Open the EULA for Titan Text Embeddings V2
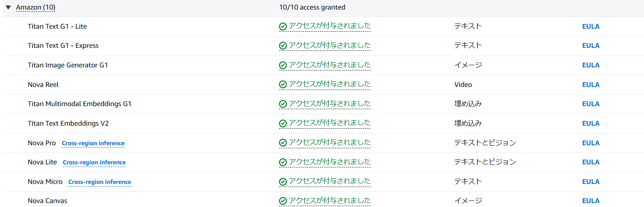This screenshot has width=644, height=207. (x=591, y=124)
